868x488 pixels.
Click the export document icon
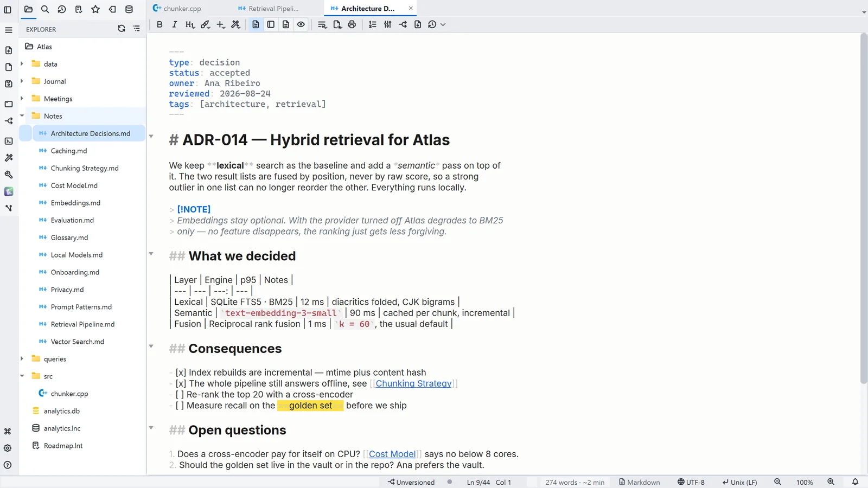coord(337,24)
